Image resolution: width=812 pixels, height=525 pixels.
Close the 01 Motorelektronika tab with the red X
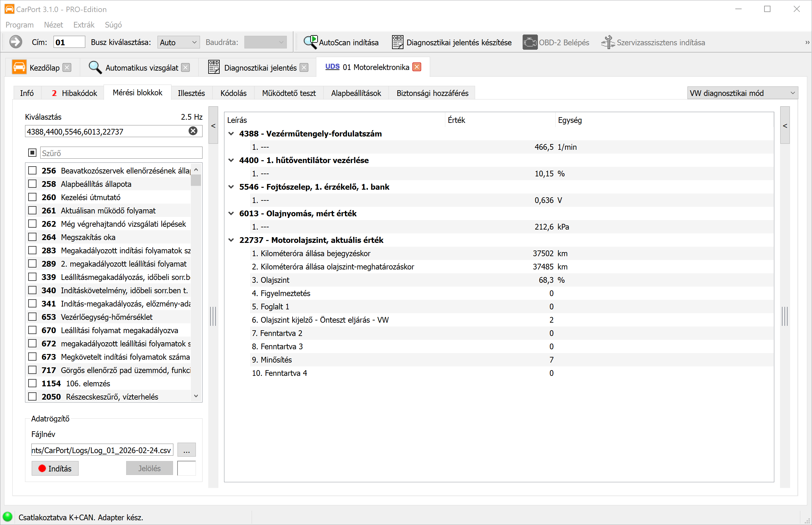point(416,67)
